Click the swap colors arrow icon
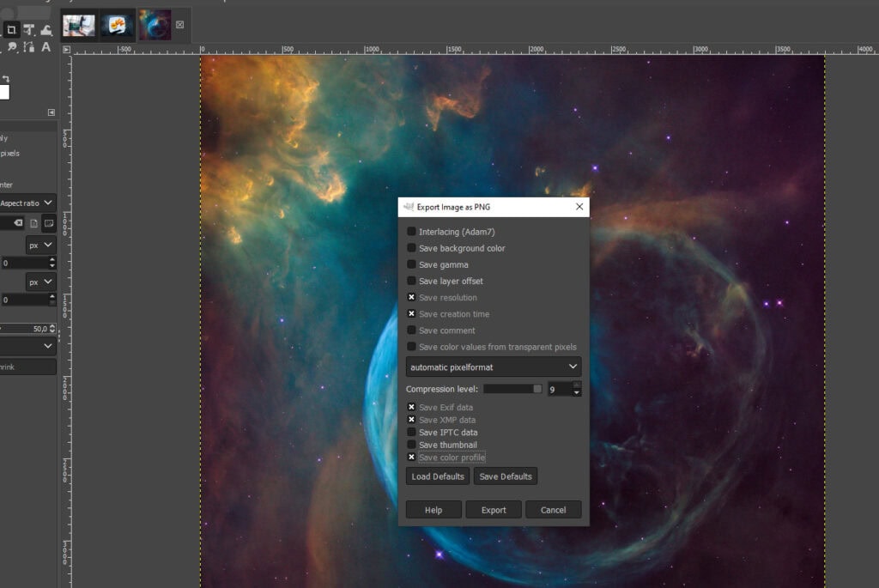This screenshot has width=879, height=588. tap(6, 78)
